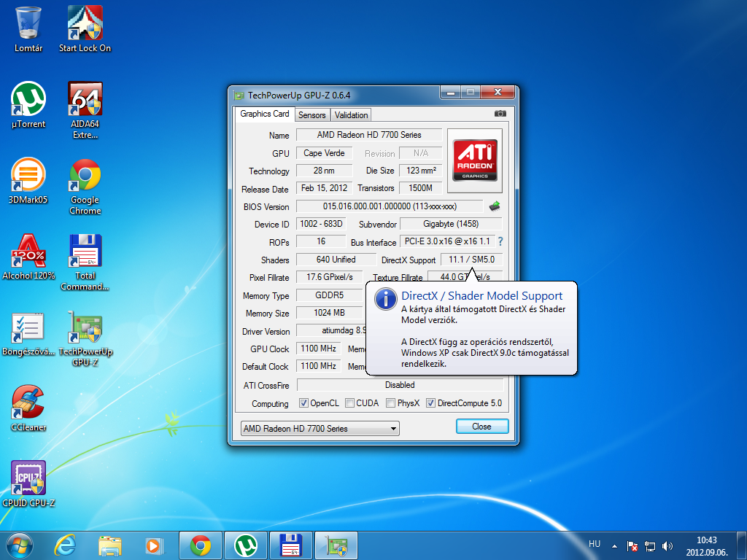Screen dimensions: 747x560
Task: Click the BIOS save chip icon
Action: 495,206
